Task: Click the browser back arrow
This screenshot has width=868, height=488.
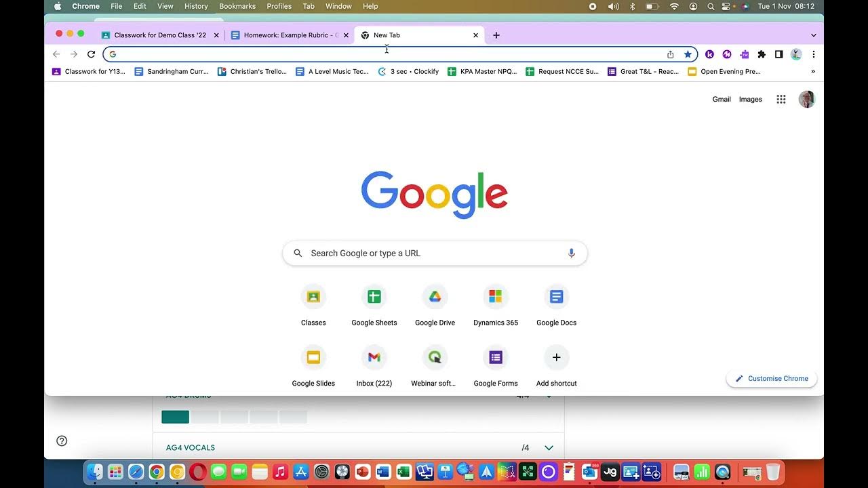Action: (56, 54)
